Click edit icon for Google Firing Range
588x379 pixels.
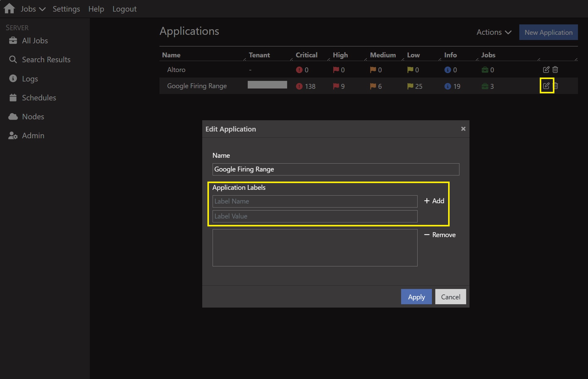coord(546,86)
